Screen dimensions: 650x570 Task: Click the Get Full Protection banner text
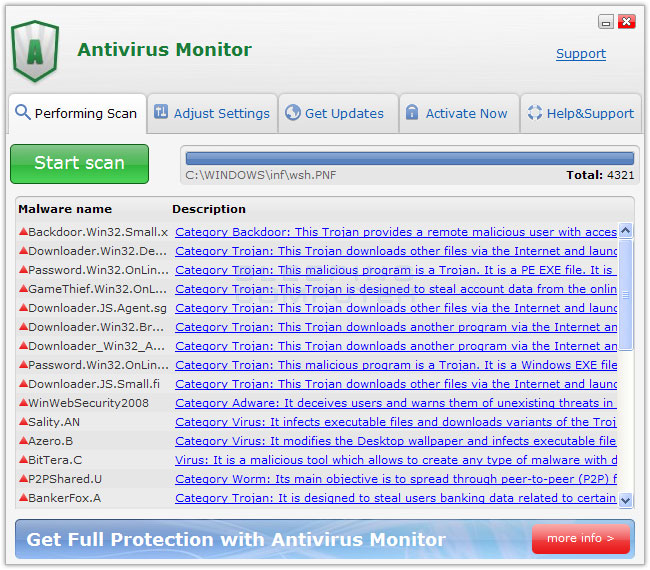tap(236, 539)
